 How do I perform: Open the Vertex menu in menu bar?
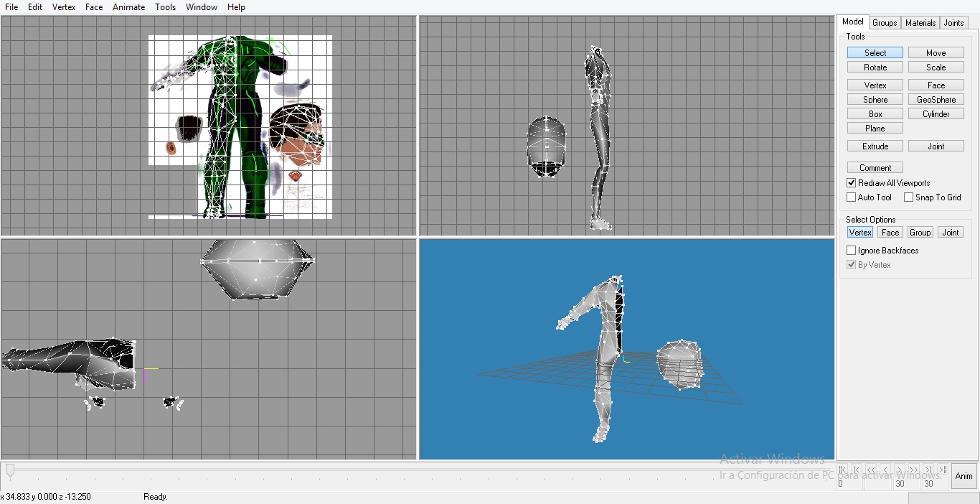(x=64, y=7)
